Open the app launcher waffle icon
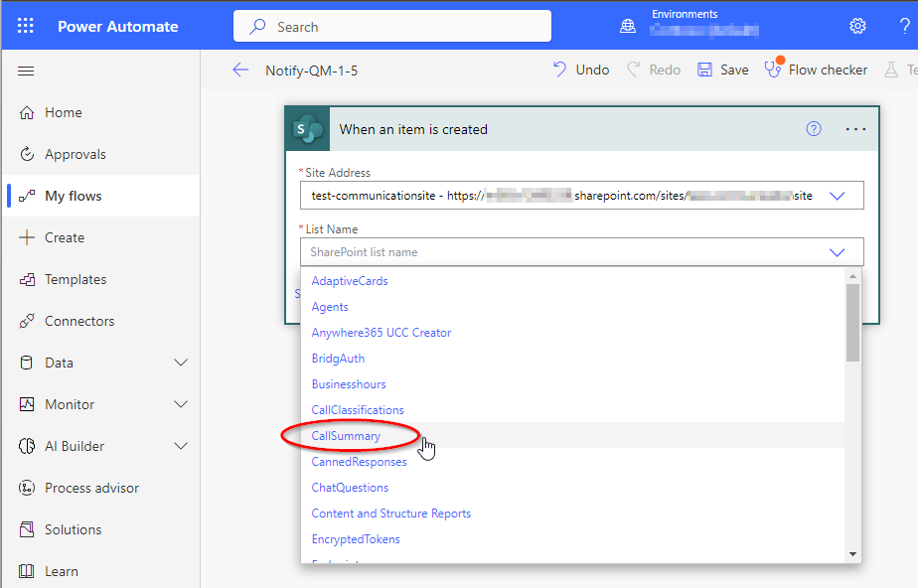The height and width of the screenshot is (588, 918). click(x=26, y=26)
